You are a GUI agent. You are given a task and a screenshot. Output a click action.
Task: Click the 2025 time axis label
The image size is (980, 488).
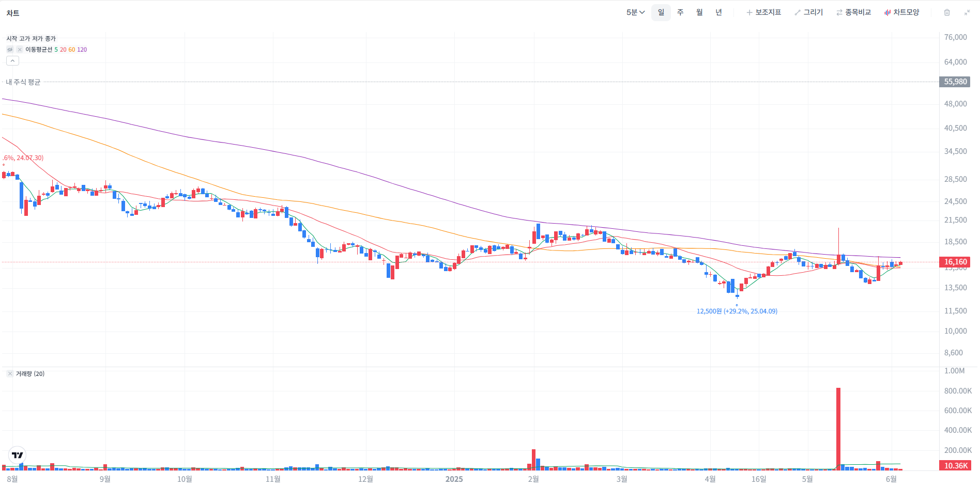[454, 479]
